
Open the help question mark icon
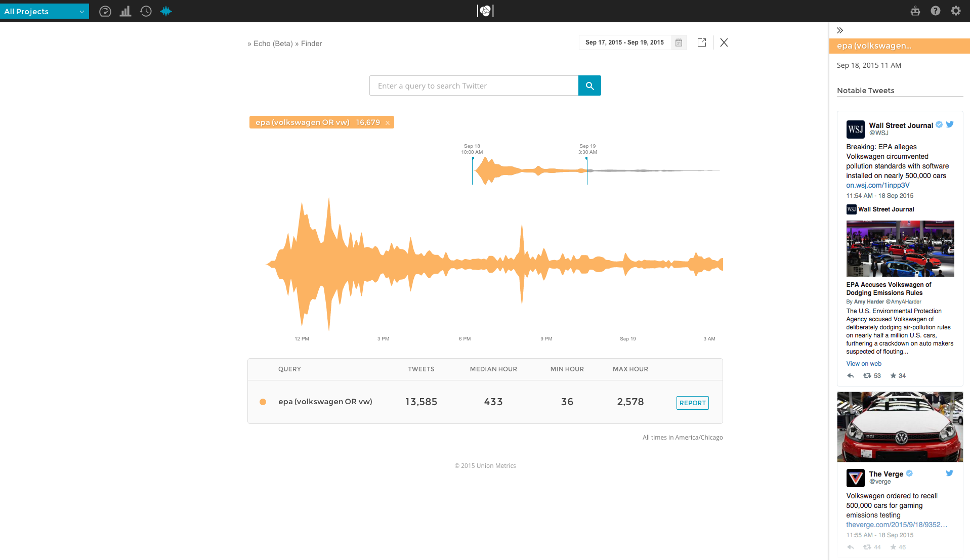coord(936,11)
